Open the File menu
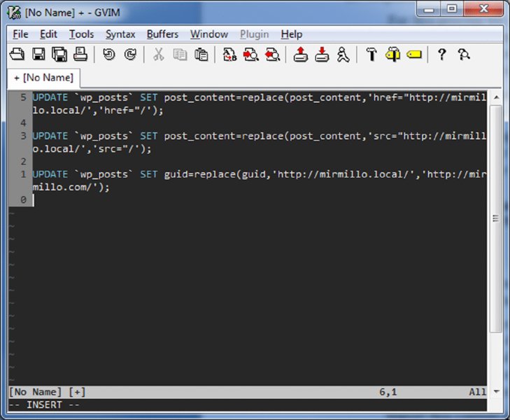 tap(20, 34)
